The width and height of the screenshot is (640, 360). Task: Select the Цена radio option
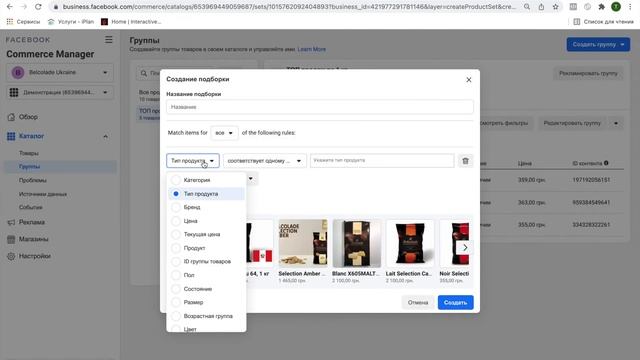176,221
